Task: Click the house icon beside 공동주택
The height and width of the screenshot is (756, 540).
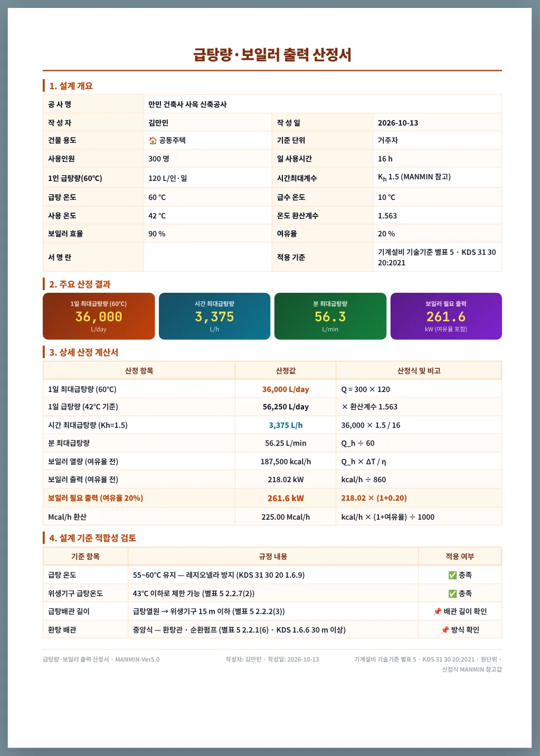Action: point(153,140)
